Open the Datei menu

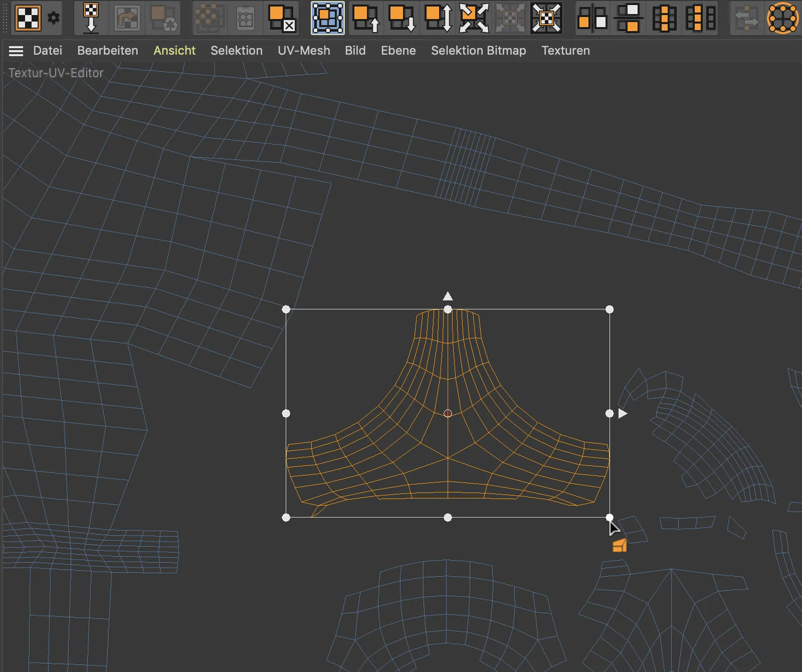click(x=48, y=51)
